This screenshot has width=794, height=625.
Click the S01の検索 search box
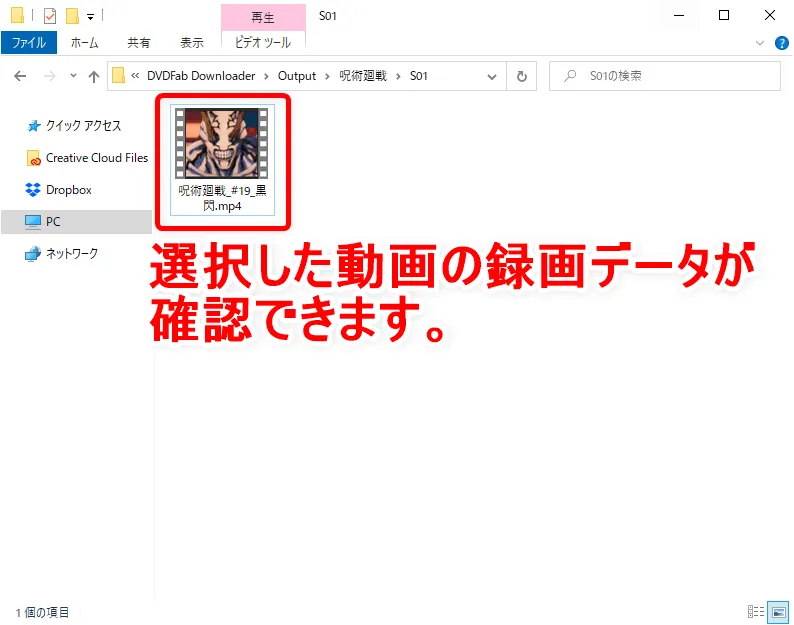point(664,76)
